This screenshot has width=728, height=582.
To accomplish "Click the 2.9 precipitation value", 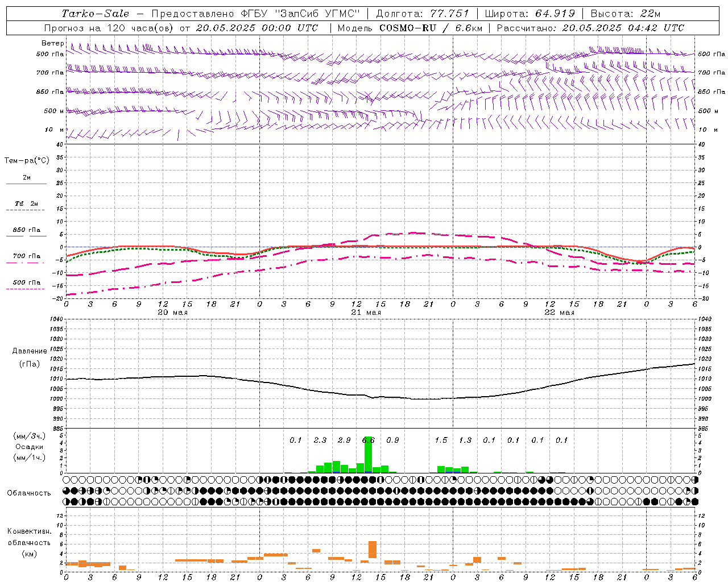I will [x=344, y=440].
